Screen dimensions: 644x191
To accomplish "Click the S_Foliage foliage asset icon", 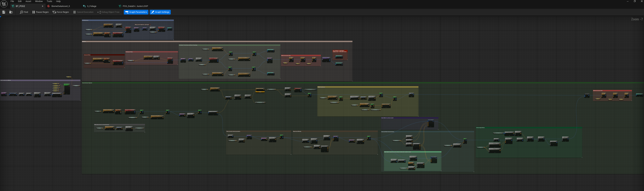I will pyautogui.click(x=84, y=6).
